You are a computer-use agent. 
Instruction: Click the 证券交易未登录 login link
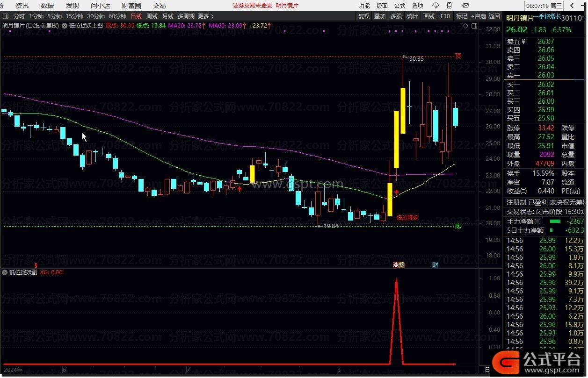click(x=253, y=6)
